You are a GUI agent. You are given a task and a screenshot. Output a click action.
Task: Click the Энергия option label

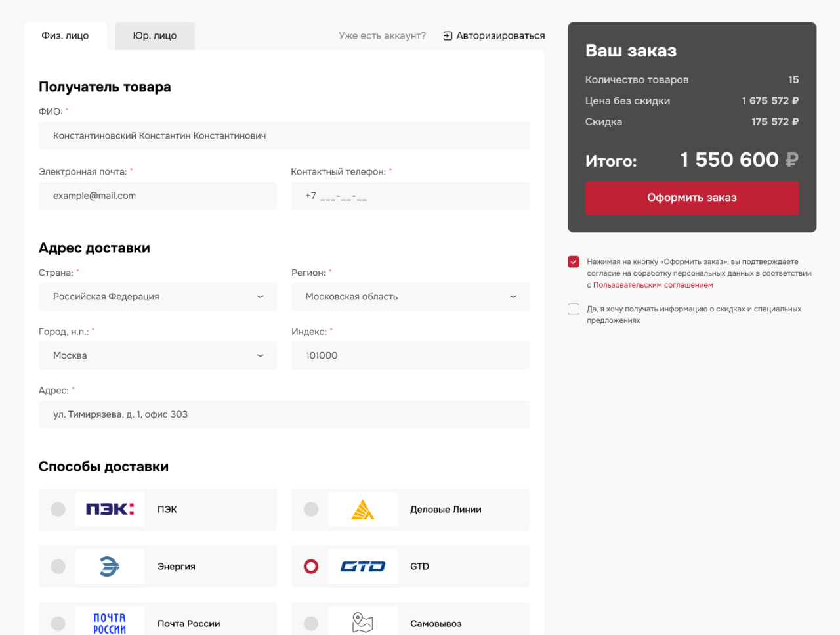176,566
